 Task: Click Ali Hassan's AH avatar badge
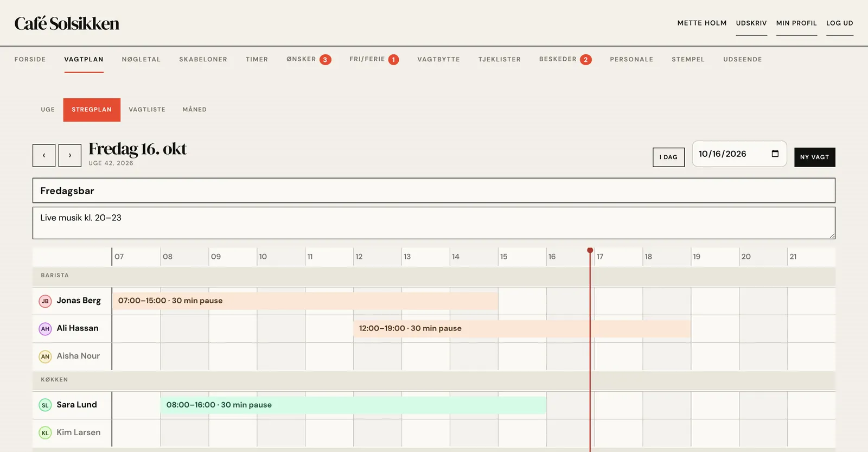pyautogui.click(x=45, y=329)
